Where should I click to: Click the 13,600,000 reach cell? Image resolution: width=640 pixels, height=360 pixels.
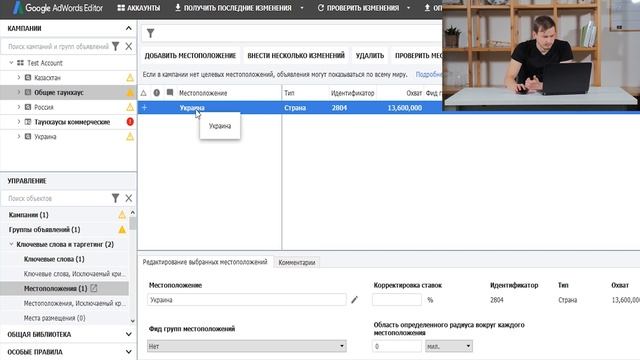point(404,108)
